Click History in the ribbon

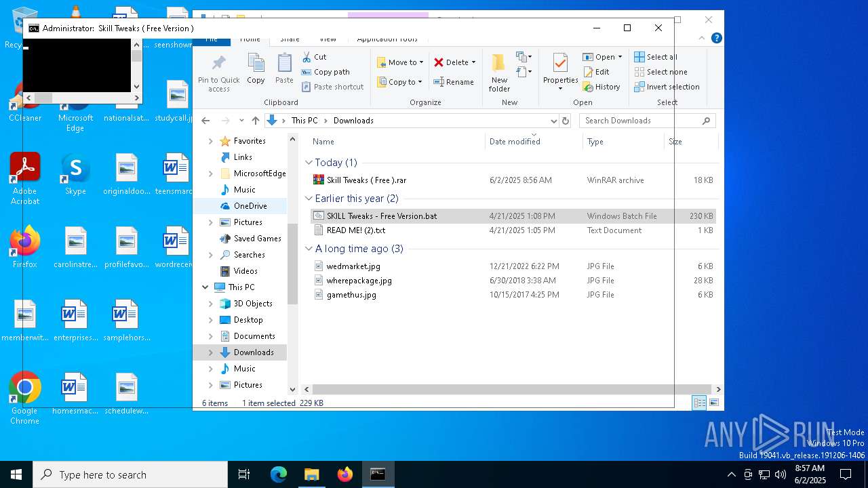[x=601, y=87]
